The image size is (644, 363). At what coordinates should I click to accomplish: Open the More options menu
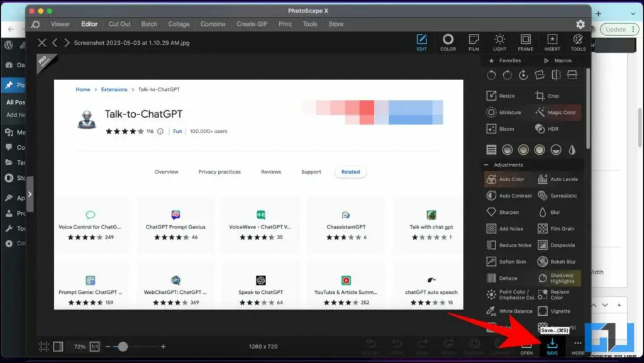pos(578,347)
